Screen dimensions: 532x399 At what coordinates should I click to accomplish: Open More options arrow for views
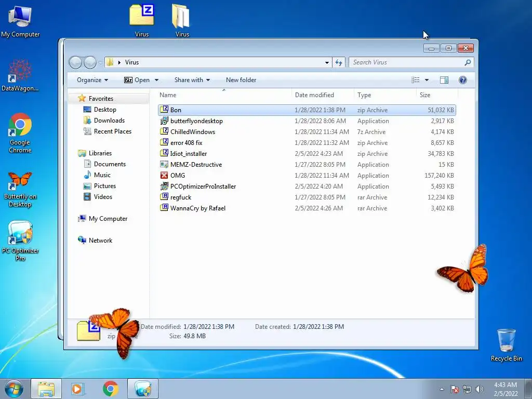427,80
